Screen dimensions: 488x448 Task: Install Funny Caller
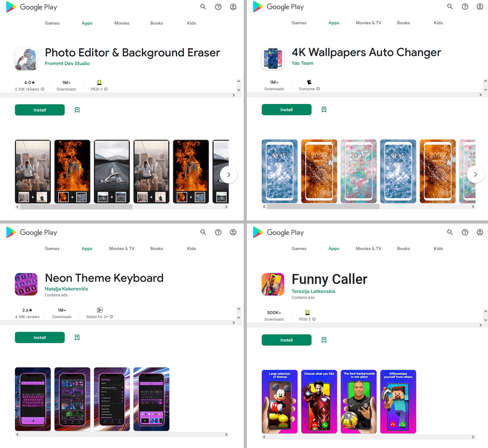click(x=287, y=340)
